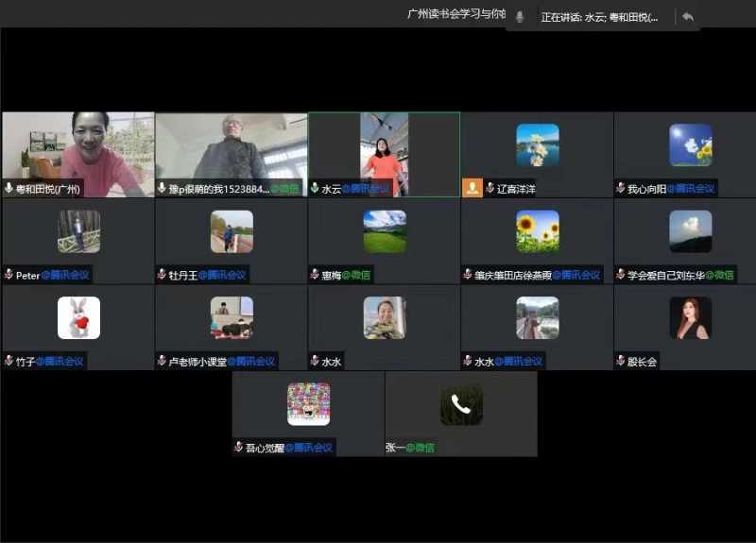
Task: Click the muted mic icon next to Peter
Action: coord(9,275)
